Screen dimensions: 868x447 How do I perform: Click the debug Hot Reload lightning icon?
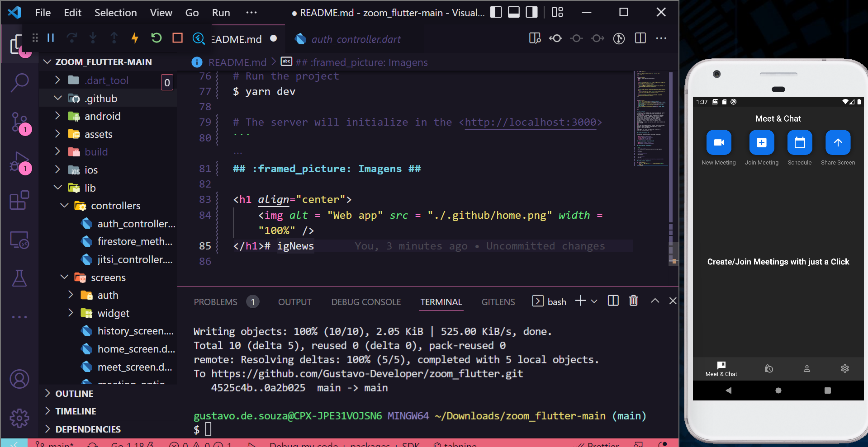135,38
